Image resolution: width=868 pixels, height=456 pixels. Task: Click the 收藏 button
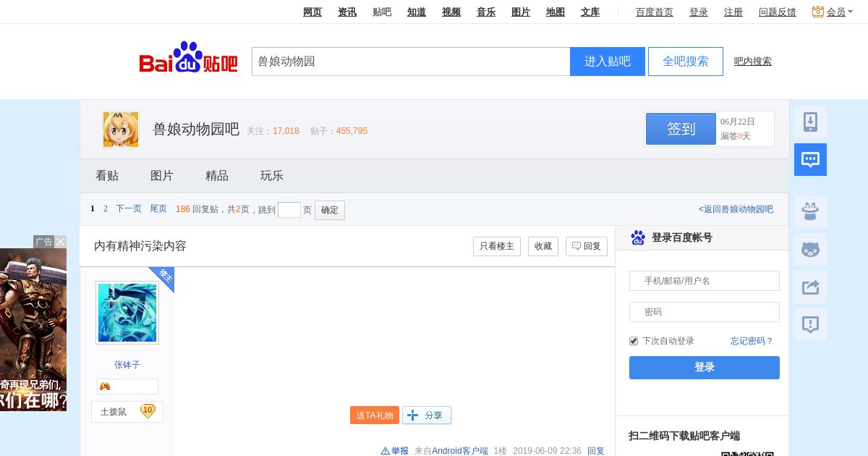click(x=543, y=246)
